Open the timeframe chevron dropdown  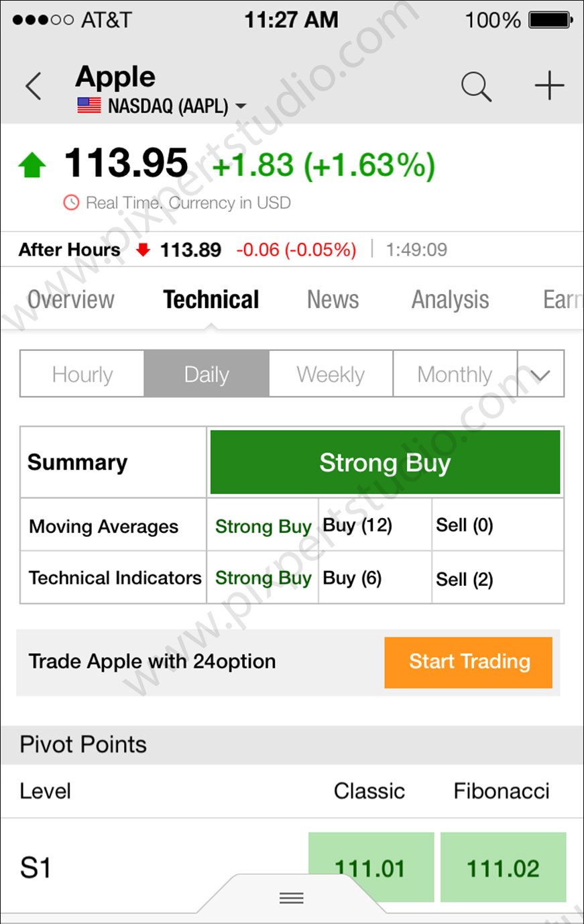(x=540, y=374)
